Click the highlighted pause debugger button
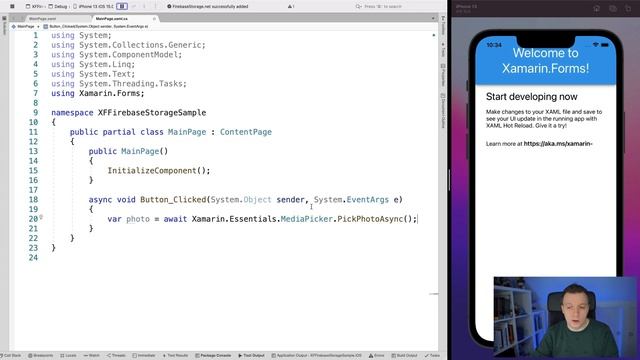This screenshot has width=640, height=360. coord(122,6)
